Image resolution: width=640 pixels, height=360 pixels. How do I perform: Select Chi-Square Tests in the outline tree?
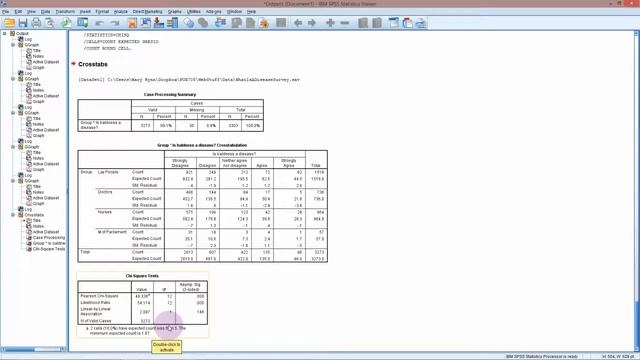click(49, 249)
